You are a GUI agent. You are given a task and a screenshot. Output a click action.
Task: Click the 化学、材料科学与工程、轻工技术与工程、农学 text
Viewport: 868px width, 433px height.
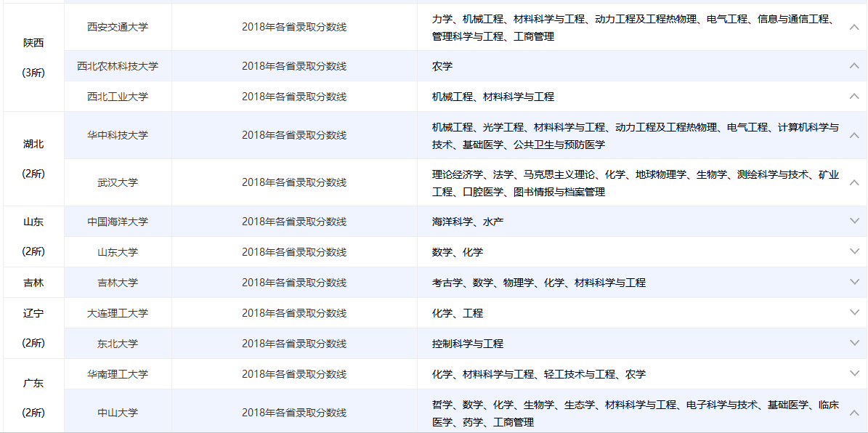tap(539, 373)
